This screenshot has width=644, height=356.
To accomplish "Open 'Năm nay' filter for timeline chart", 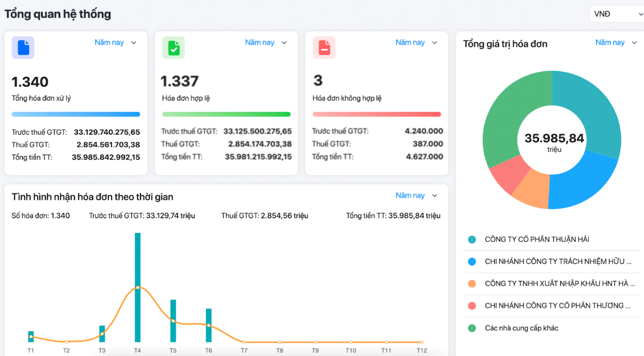I will coord(416,196).
